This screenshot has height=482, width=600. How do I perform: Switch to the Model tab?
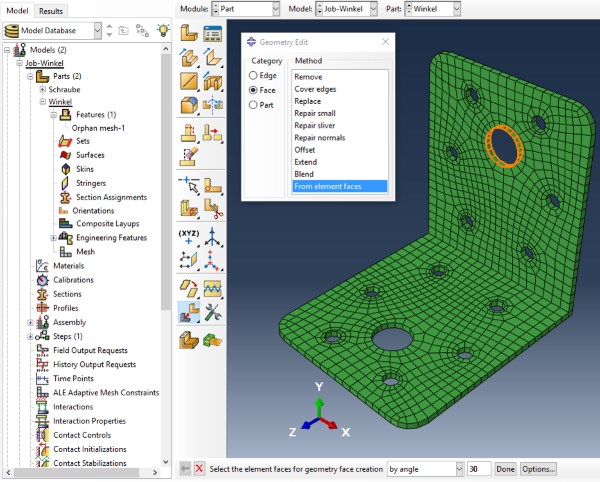(x=17, y=11)
